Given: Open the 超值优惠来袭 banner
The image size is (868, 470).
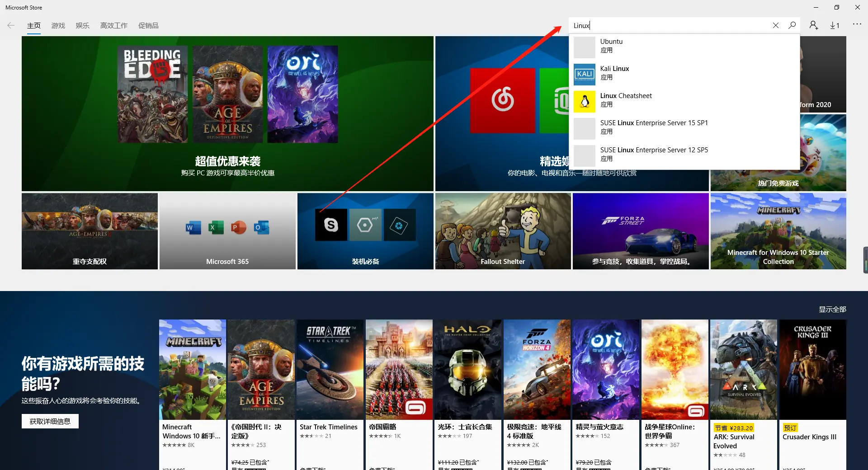Looking at the screenshot, I should [227, 113].
